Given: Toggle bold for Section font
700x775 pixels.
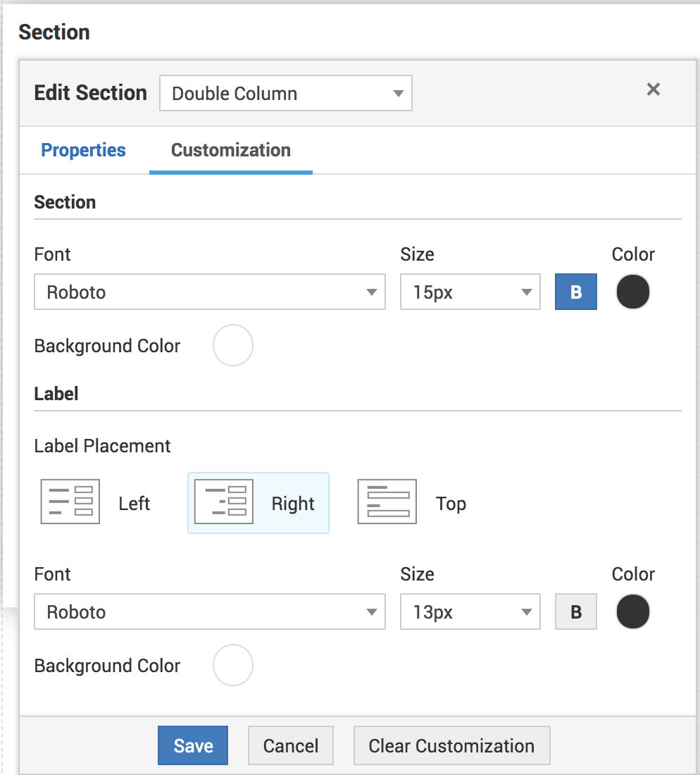Looking at the screenshot, I should pos(576,292).
